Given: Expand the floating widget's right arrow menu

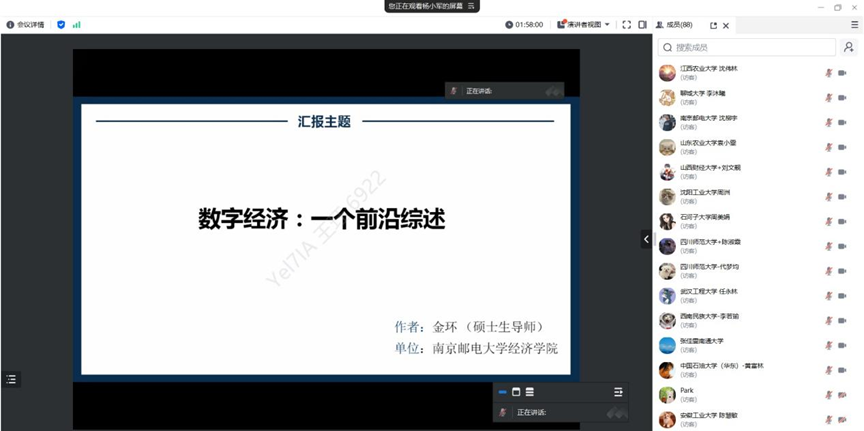Looking at the screenshot, I should pos(618,392).
